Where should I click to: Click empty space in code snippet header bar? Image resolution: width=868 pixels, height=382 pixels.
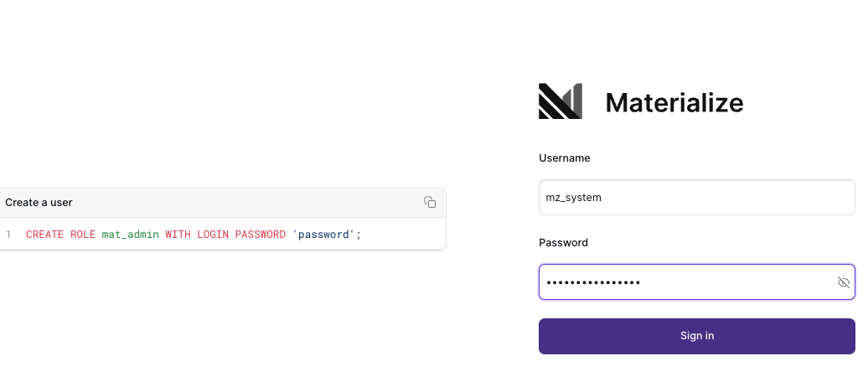click(x=251, y=202)
